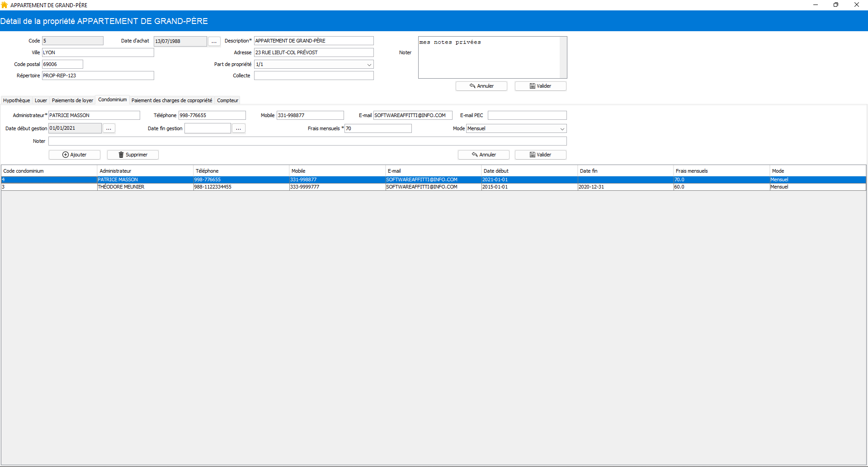Select the Condominium tab
Screen dimensions: 868x467
tap(113, 99)
